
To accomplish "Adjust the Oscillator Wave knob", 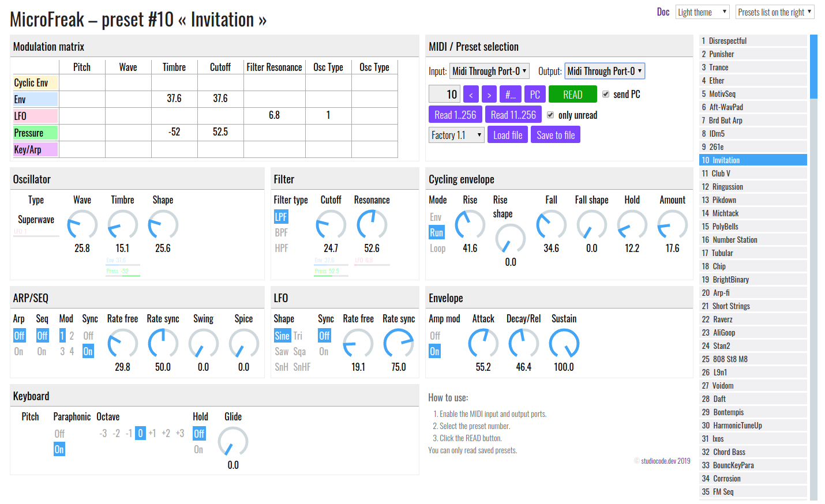I will pyautogui.click(x=82, y=225).
